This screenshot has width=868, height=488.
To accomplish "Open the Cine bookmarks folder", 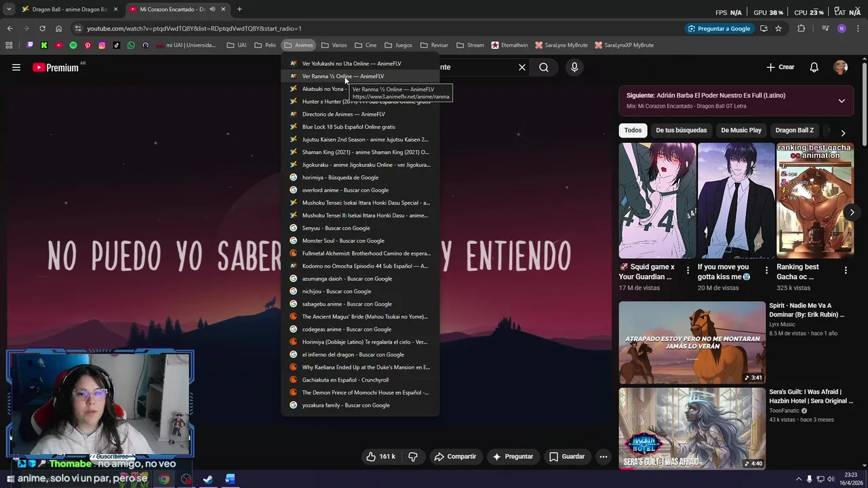I will 366,45.
